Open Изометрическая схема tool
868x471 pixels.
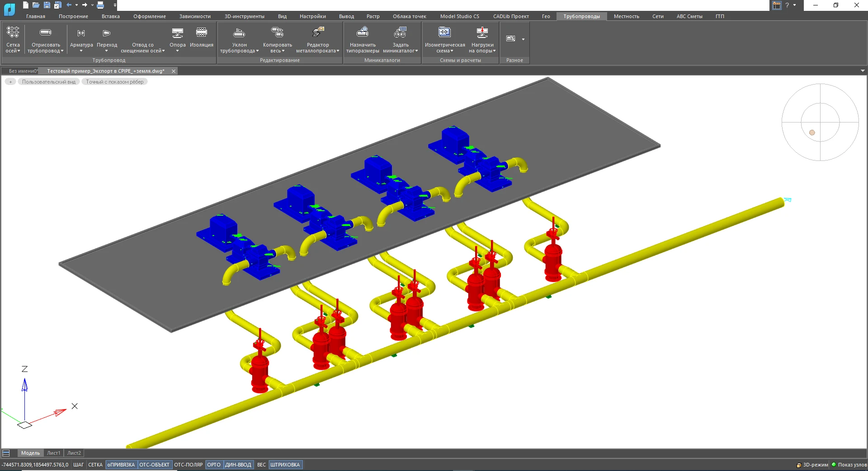pyautogui.click(x=444, y=33)
